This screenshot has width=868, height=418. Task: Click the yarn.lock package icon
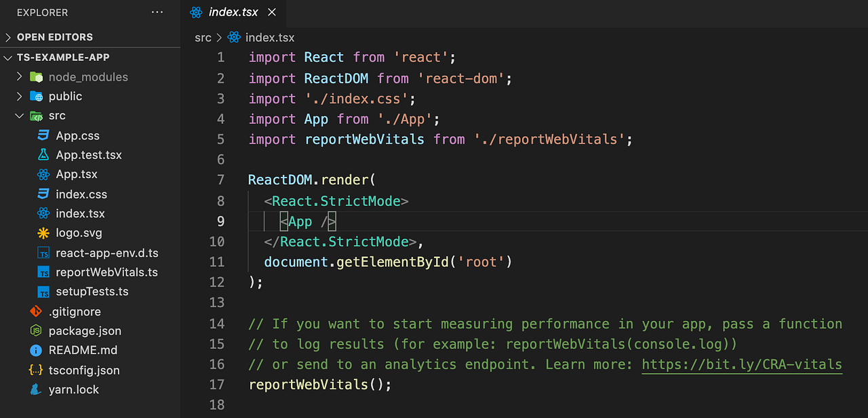[35, 390]
